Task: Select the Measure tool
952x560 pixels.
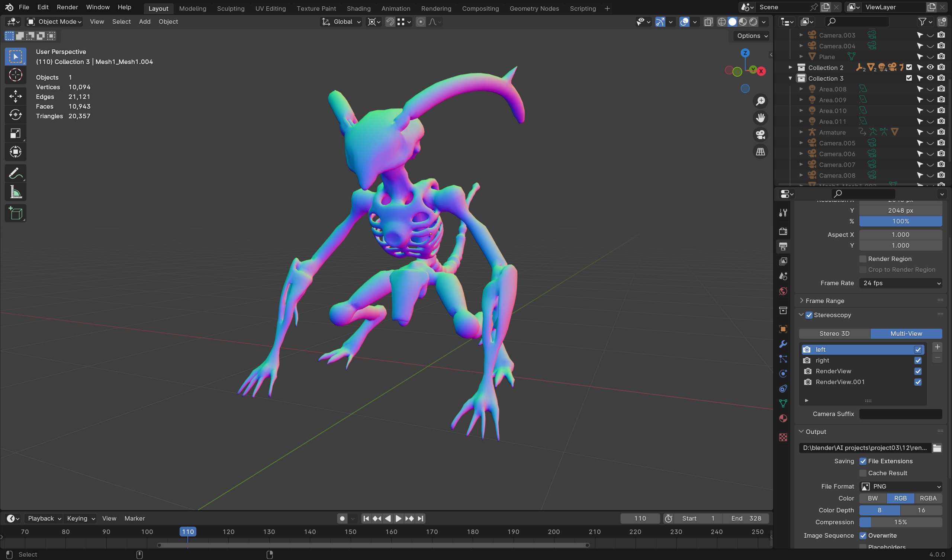Action: click(x=16, y=192)
